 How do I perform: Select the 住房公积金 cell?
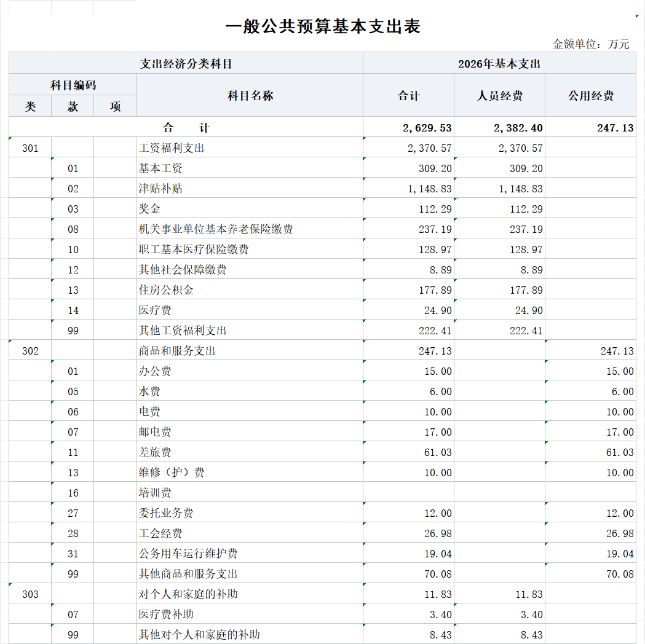point(250,289)
